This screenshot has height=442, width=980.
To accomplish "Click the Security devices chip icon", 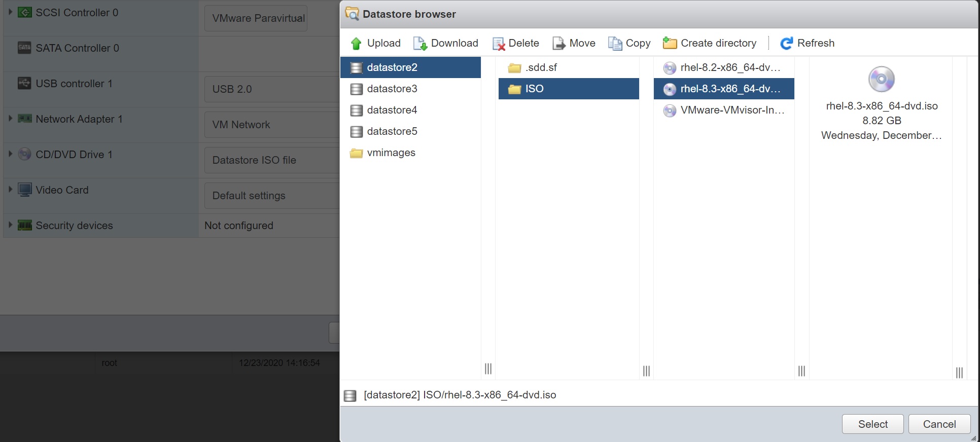I will coord(24,225).
